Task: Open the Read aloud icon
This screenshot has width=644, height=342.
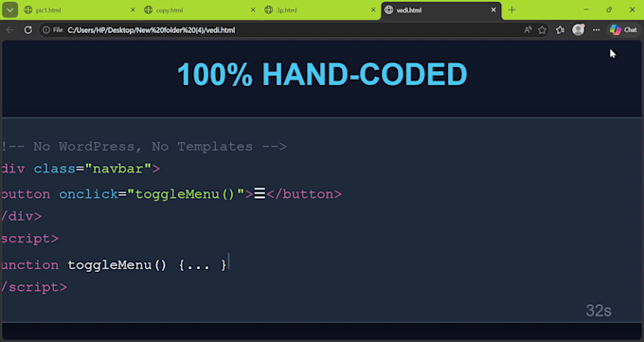Action: 528,30
